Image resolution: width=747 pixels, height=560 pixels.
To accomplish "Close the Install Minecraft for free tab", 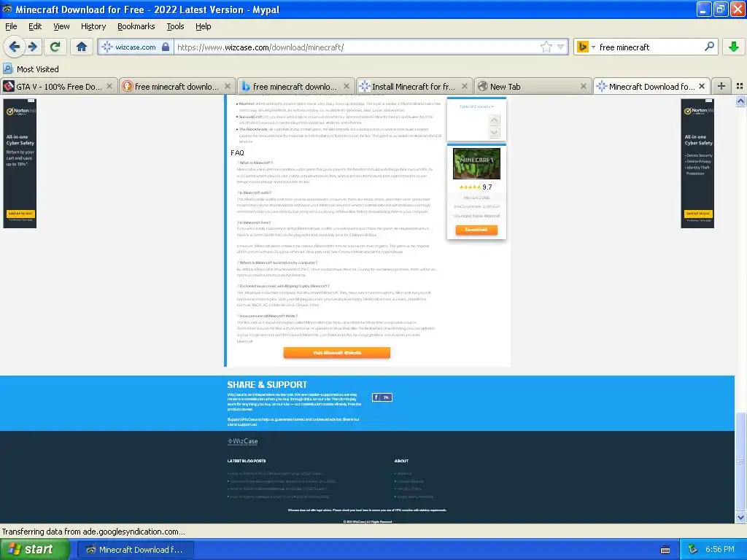I will tap(465, 86).
